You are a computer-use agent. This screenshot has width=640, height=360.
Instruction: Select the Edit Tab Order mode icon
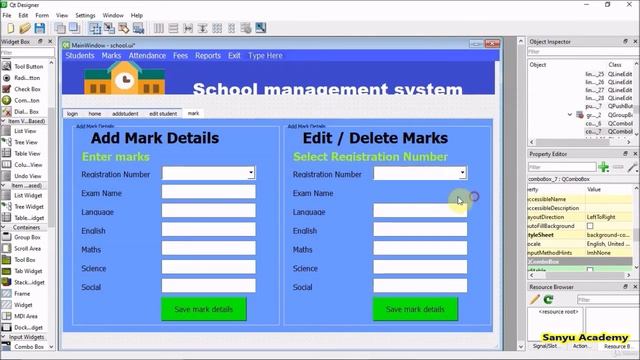138,28
